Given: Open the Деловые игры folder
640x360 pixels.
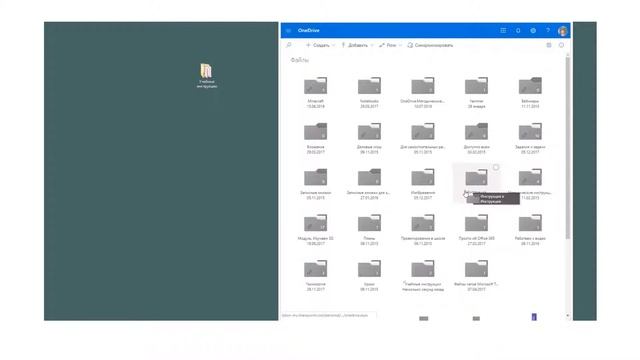Looking at the screenshot, I should tap(369, 131).
